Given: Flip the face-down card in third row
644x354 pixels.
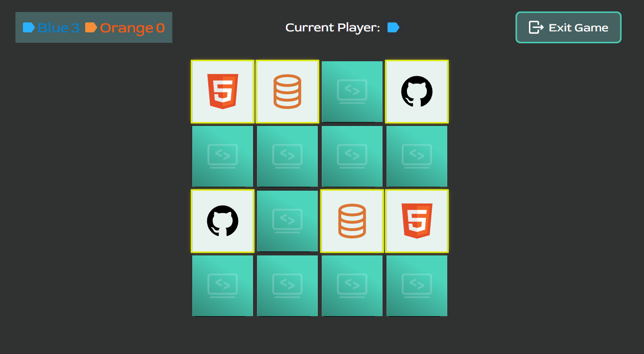Looking at the screenshot, I should tap(287, 221).
